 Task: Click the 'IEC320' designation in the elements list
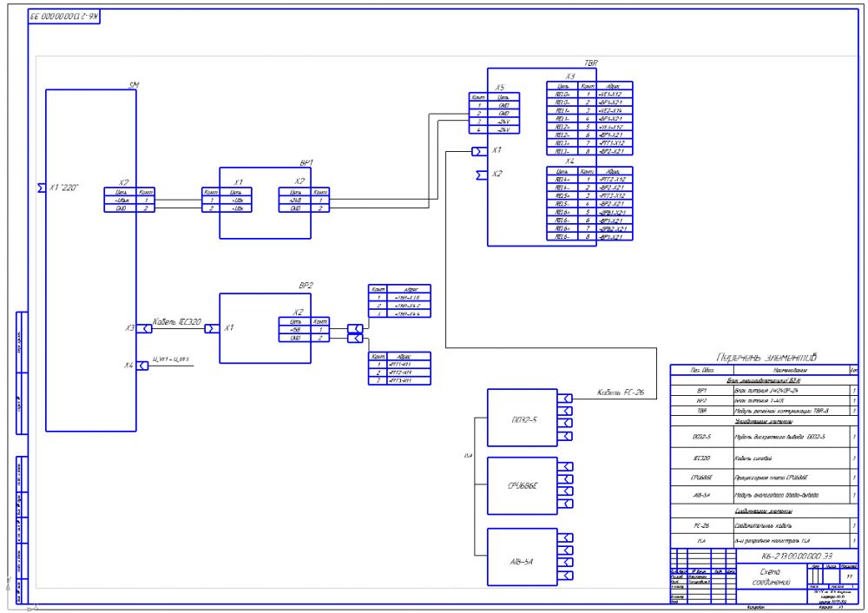click(702, 458)
